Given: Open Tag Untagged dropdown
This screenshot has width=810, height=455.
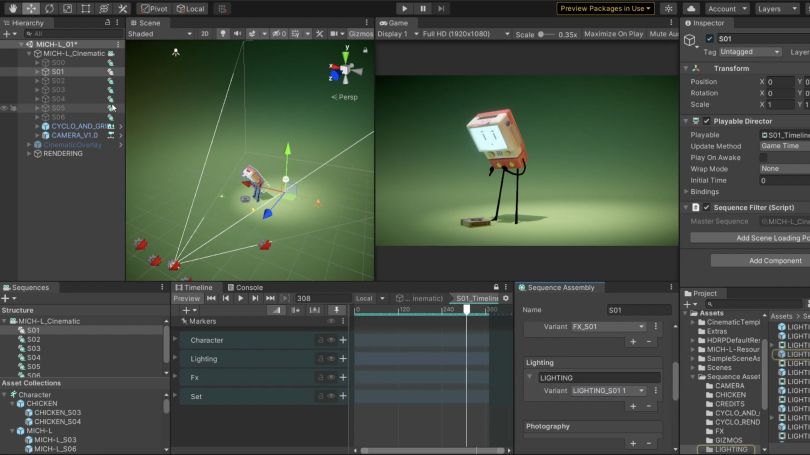Looking at the screenshot, I should (750, 52).
